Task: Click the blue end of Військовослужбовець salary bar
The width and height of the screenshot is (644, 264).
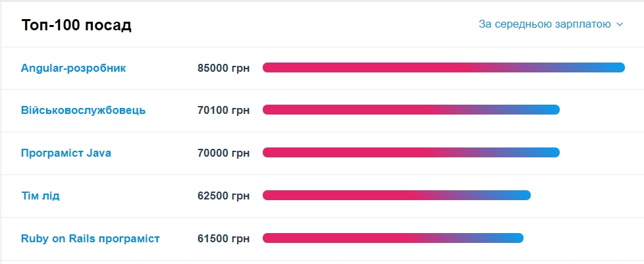Action: coord(553,110)
